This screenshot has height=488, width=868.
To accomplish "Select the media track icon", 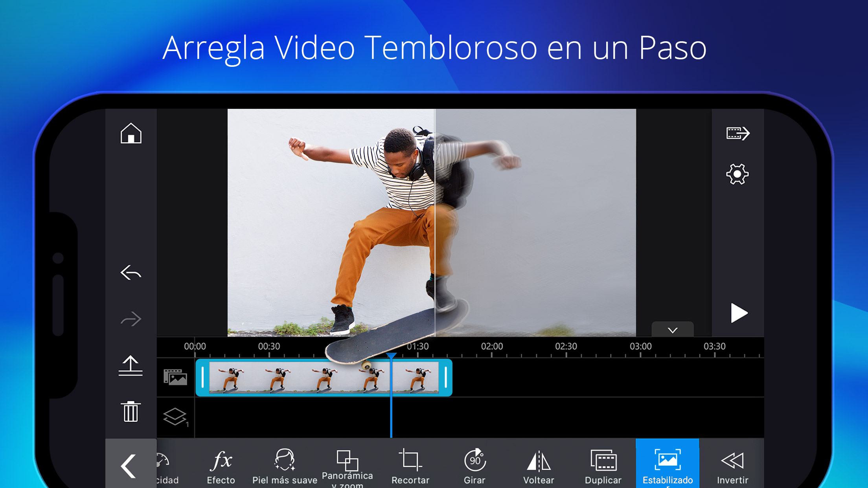I will [175, 377].
